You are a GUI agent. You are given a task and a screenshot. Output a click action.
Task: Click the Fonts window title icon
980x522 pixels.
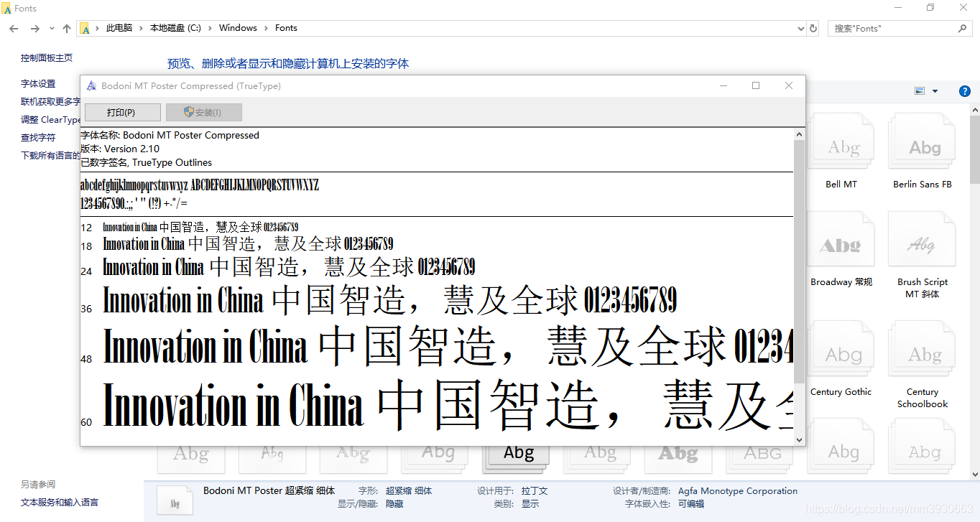(x=7, y=9)
